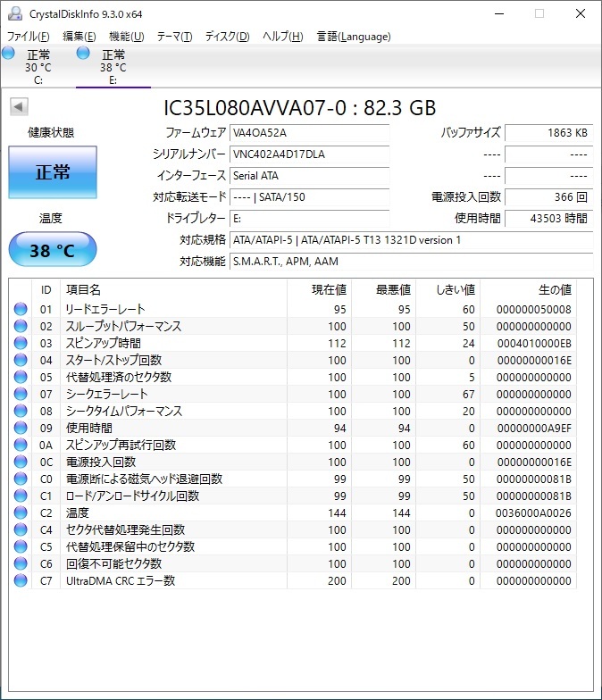The width and height of the screenshot is (602, 700).
Task: Click the IC35L080AVVA07-0 : 82.3 GB model title
Action: tap(300, 107)
